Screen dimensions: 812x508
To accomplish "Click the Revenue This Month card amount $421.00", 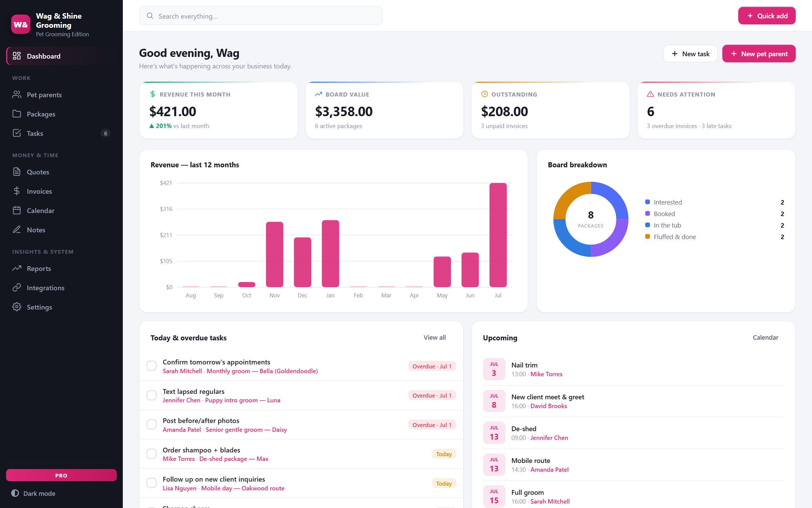I will point(173,111).
